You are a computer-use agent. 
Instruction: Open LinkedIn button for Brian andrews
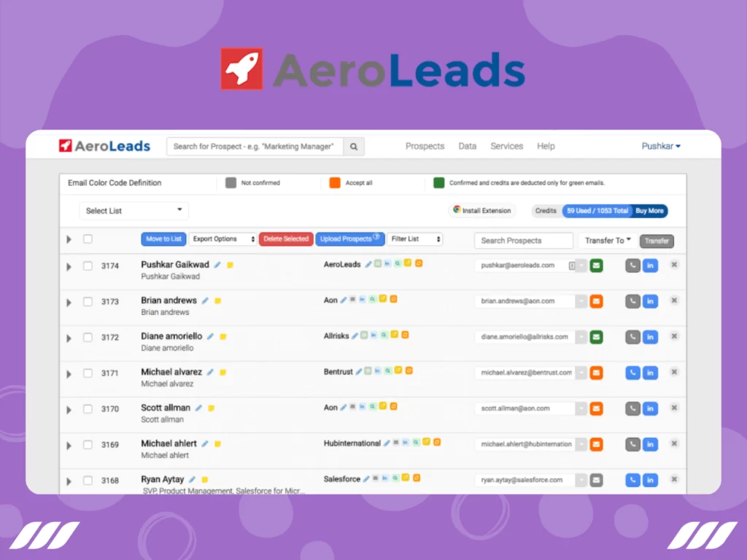pyautogui.click(x=650, y=301)
